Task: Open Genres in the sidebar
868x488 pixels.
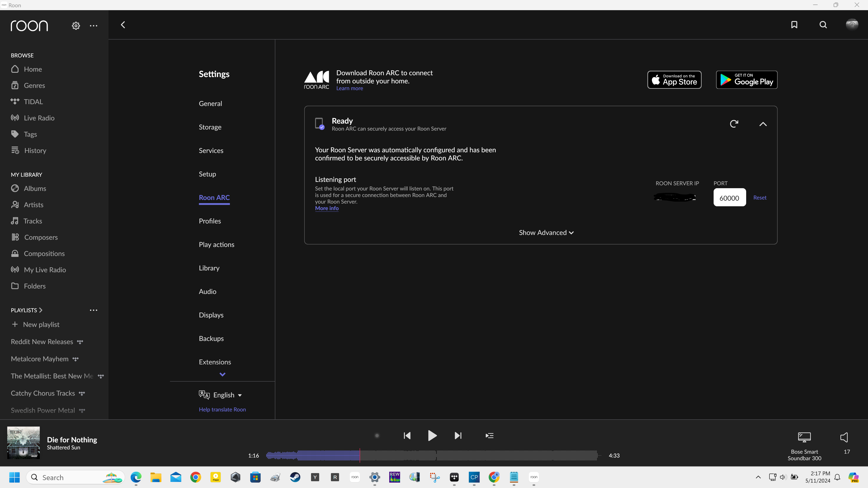Action: tap(28, 85)
